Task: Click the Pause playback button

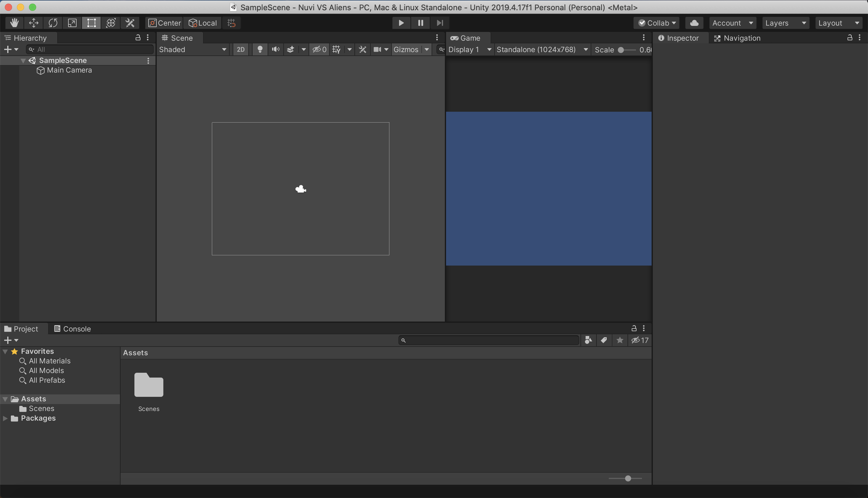Action: click(x=421, y=23)
